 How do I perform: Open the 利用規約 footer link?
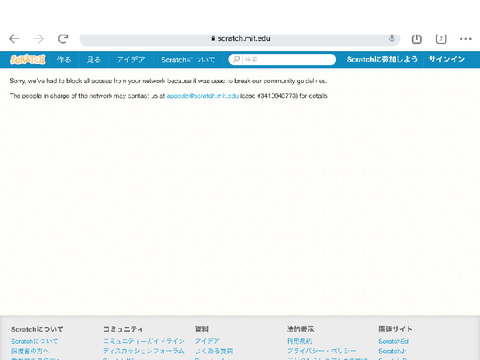pos(300,341)
